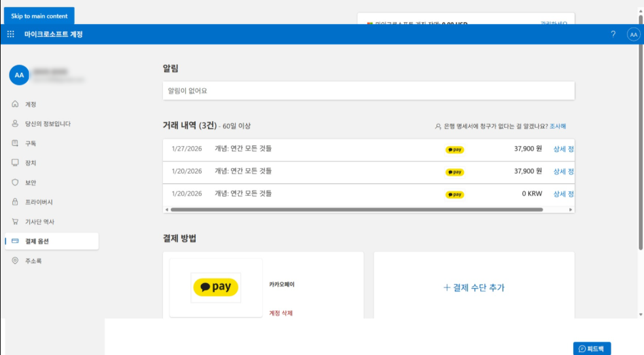Click the page scrollbar down arrow
The image size is (644, 355).
pos(641,315)
